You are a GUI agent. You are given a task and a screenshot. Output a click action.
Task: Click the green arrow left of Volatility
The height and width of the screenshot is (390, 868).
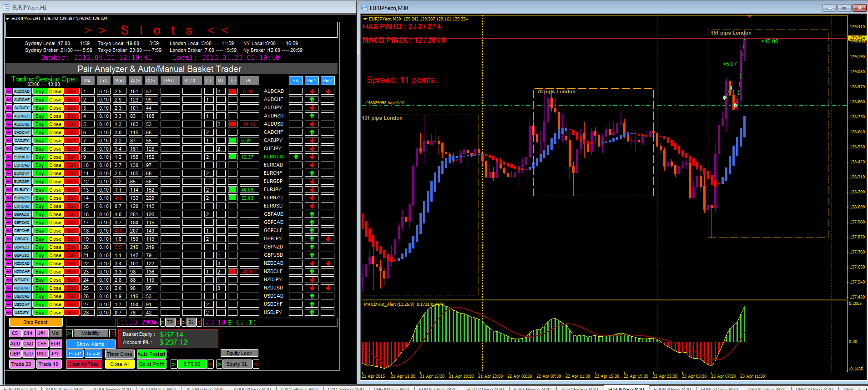point(69,334)
